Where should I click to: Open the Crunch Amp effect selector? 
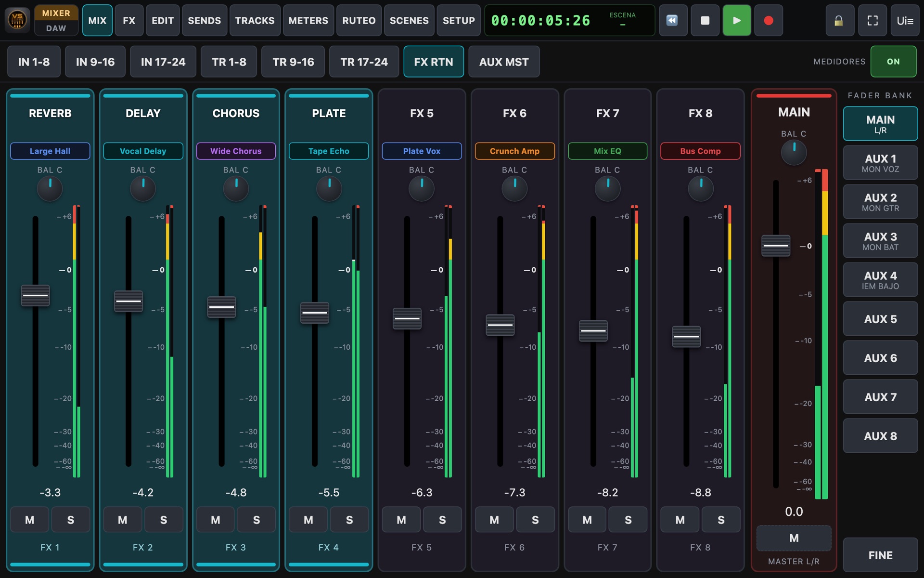514,151
